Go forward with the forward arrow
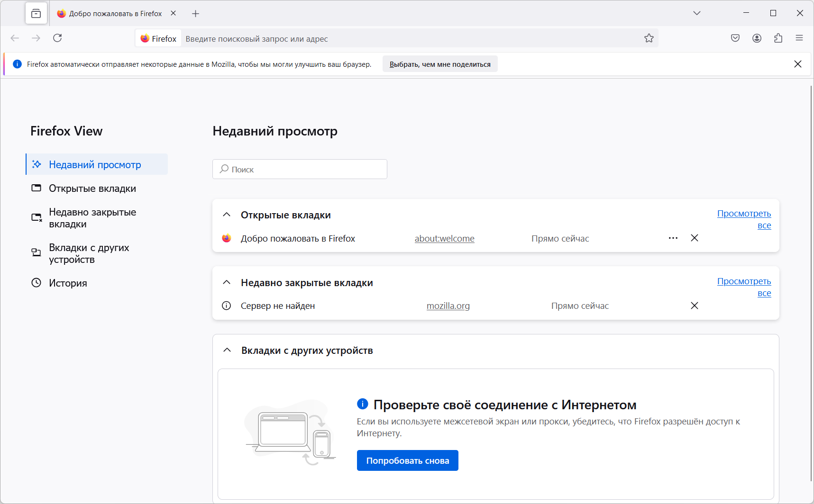Image resolution: width=814 pixels, height=504 pixels. point(36,38)
